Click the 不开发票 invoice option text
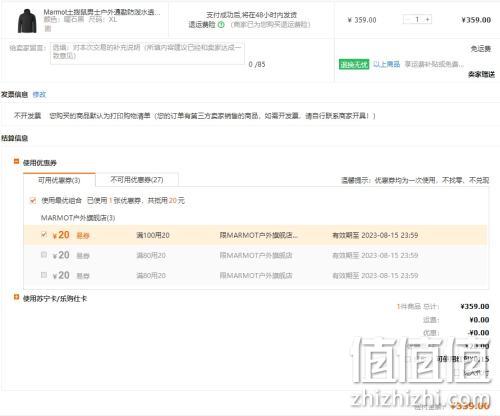 pos(27,116)
